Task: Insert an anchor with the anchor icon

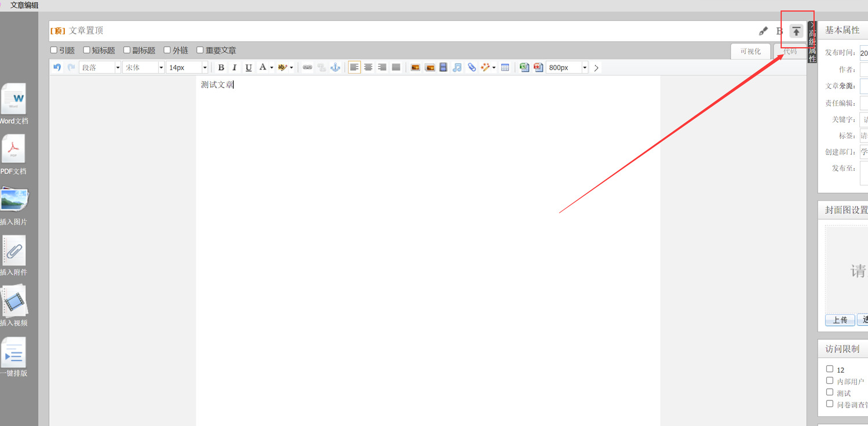Action: [x=335, y=68]
